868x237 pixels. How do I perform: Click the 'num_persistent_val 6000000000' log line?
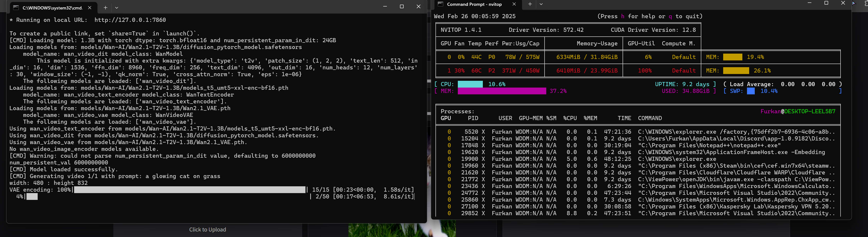tap(59, 162)
